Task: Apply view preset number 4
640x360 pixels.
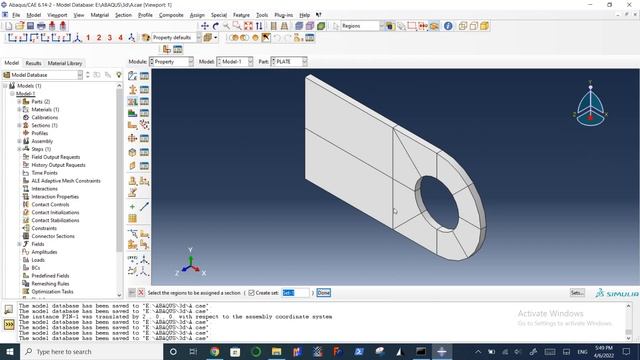Action: point(120,38)
